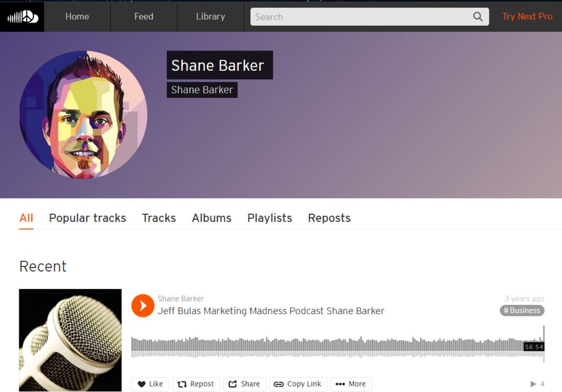Click the microphone track artwork
562x392 pixels.
70,340
